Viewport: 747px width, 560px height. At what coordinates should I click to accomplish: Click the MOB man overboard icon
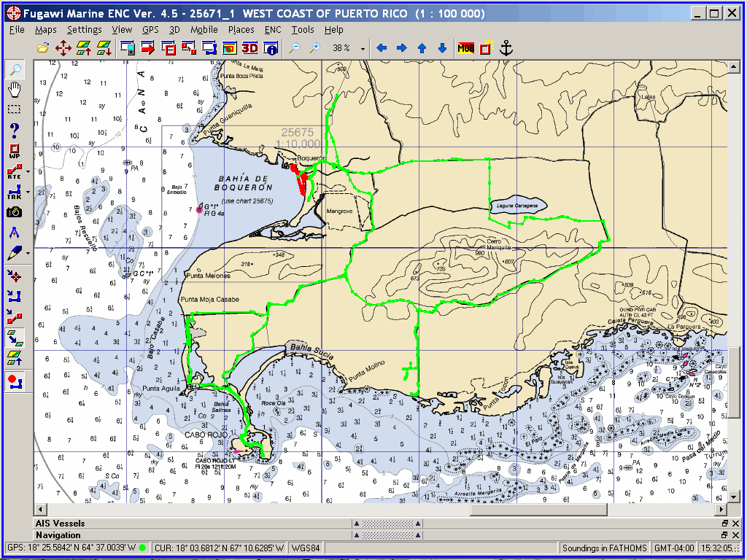pyautogui.click(x=465, y=48)
